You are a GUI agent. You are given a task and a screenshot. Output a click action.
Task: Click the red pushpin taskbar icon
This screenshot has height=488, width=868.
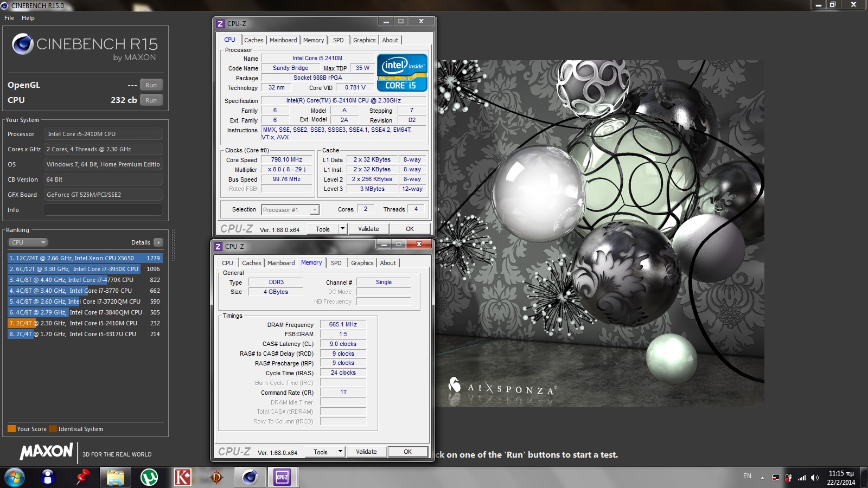[82, 477]
